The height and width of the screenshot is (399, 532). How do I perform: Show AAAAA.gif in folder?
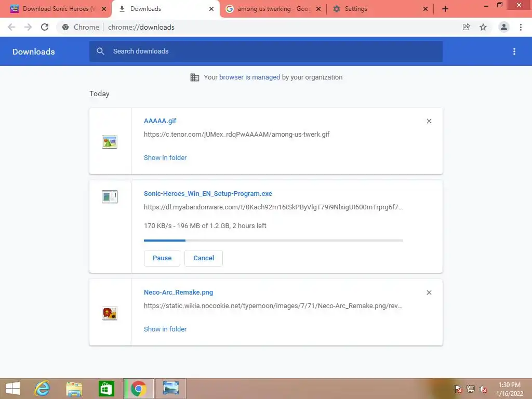coord(165,158)
